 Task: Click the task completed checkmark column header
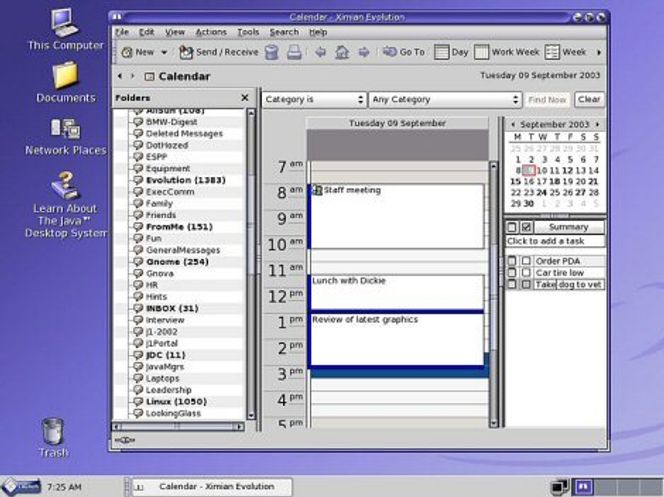tap(526, 227)
